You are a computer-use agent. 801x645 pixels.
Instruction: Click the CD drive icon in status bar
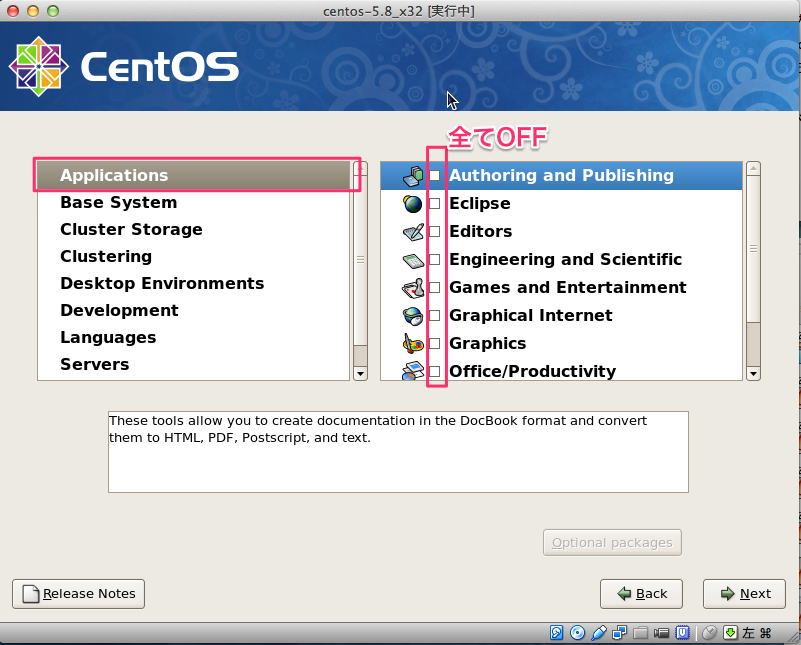point(578,632)
